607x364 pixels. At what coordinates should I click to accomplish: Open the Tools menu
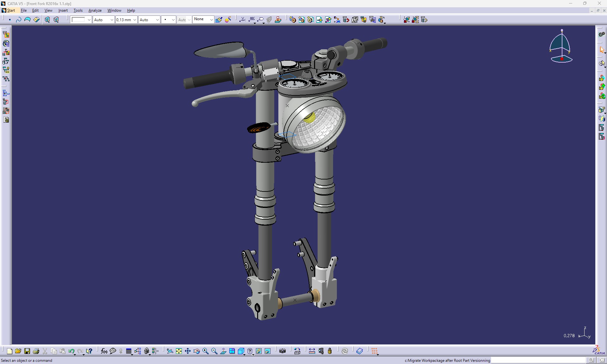tap(78, 10)
